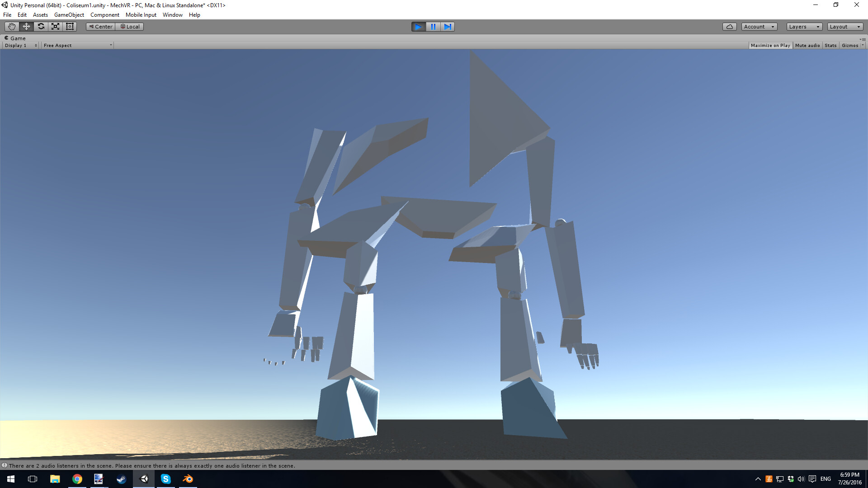Viewport: 868px width, 488px height.
Task: Select the Rect transform tool
Action: point(70,26)
